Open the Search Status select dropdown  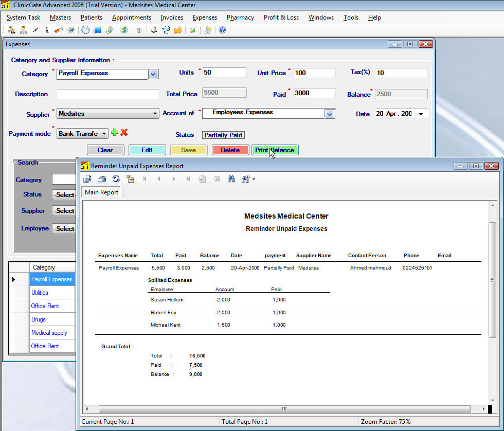point(64,195)
